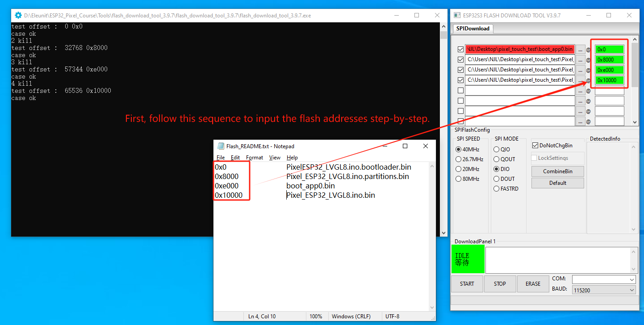Browse file for the 0xe000 address row
This screenshot has height=325, width=644.
(x=580, y=70)
